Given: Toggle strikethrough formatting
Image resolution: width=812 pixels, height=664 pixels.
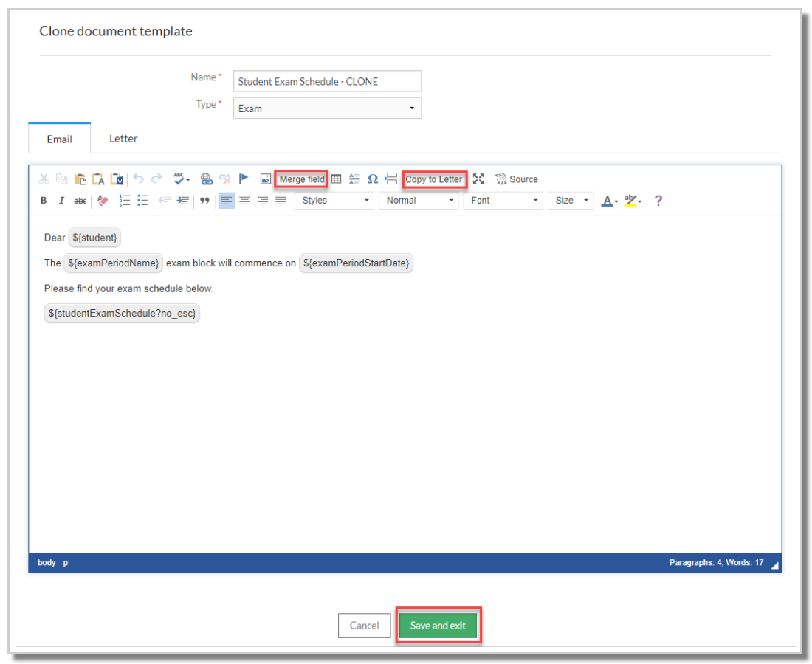Looking at the screenshot, I should [80, 201].
